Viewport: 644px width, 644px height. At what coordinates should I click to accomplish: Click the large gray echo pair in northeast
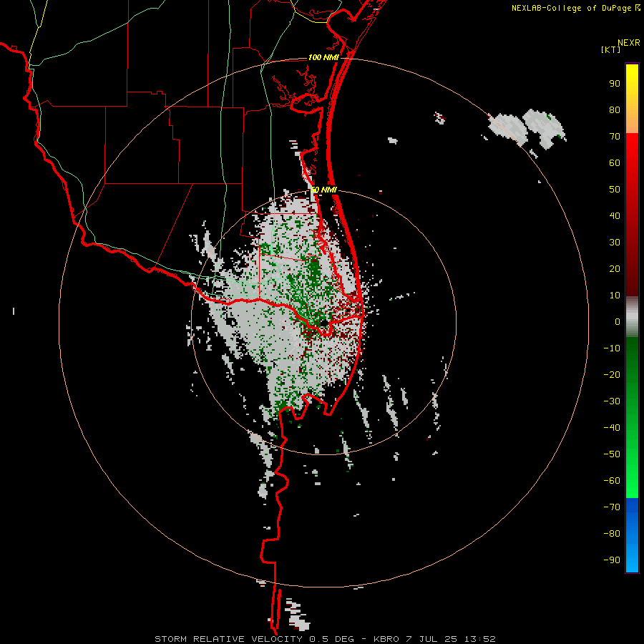pyautogui.click(x=527, y=129)
